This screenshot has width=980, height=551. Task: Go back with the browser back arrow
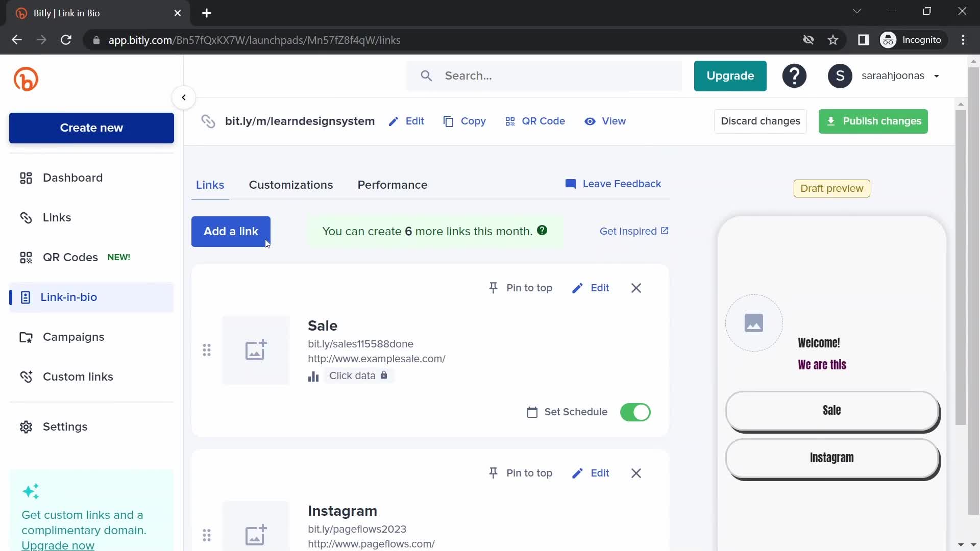pyautogui.click(x=17, y=40)
